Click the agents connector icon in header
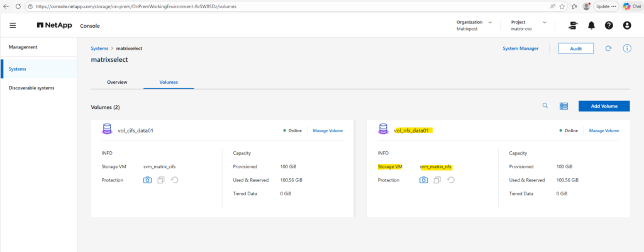Image resolution: width=644 pixels, height=252 pixels. (x=572, y=25)
